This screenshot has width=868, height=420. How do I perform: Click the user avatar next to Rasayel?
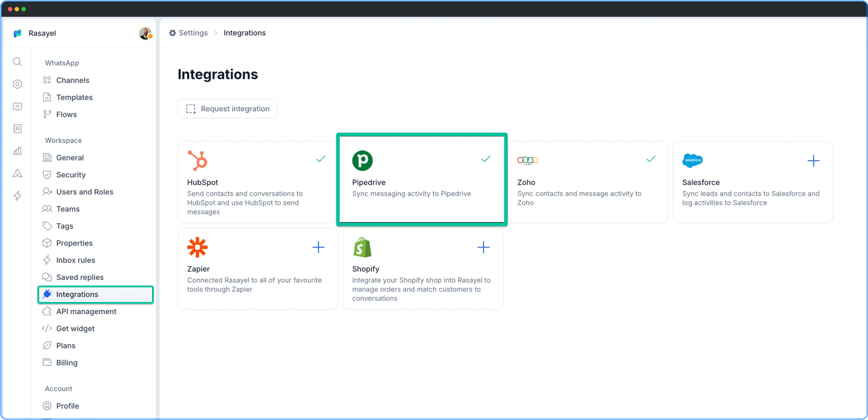145,33
